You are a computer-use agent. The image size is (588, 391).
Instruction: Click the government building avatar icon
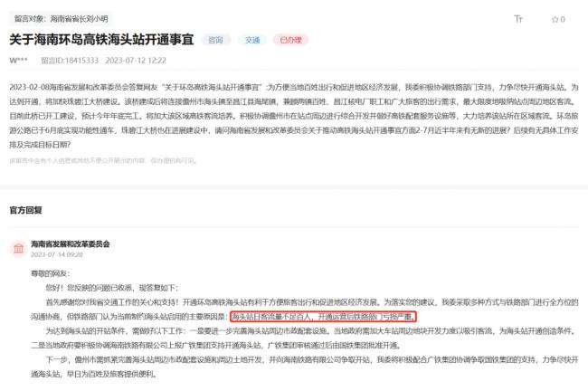point(18,248)
